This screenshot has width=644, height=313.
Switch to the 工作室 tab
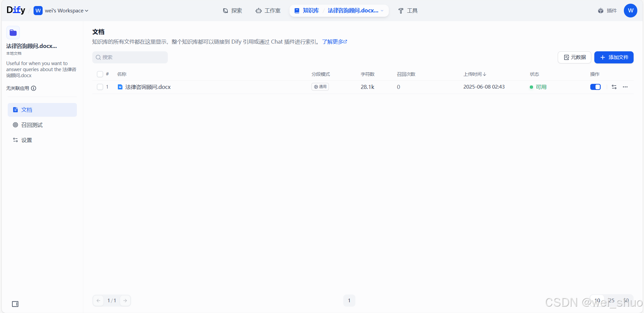coord(268,10)
